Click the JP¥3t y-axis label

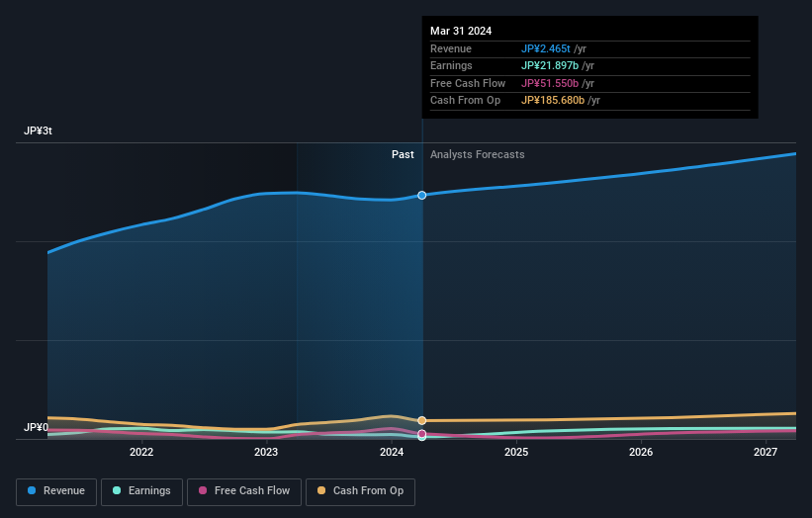38,130
